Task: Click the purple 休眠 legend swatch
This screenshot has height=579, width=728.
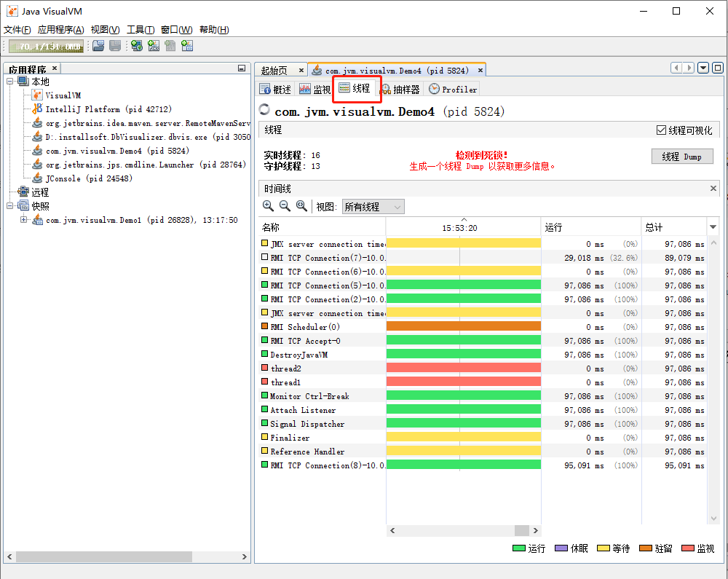Action: point(561,548)
